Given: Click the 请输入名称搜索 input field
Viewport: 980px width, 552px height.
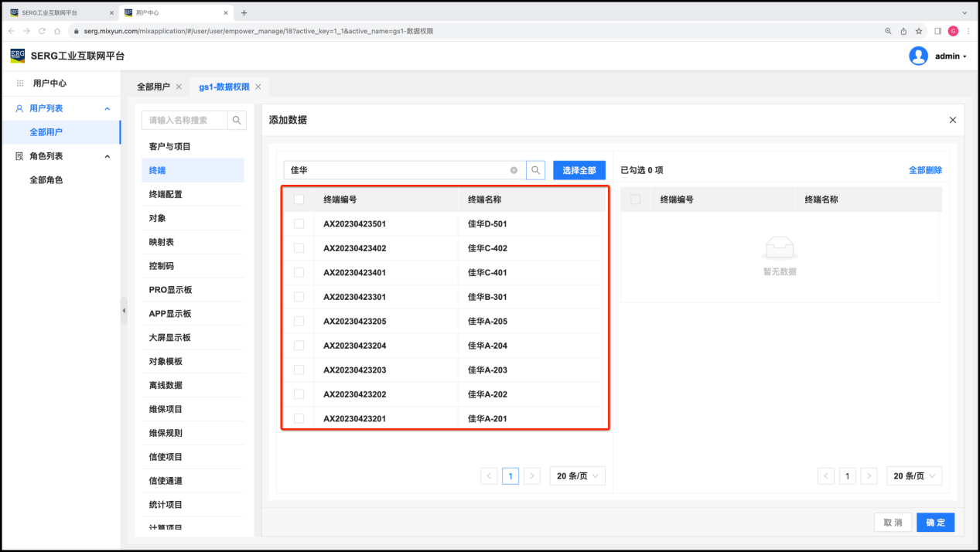Looking at the screenshot, I should (185, 121).
